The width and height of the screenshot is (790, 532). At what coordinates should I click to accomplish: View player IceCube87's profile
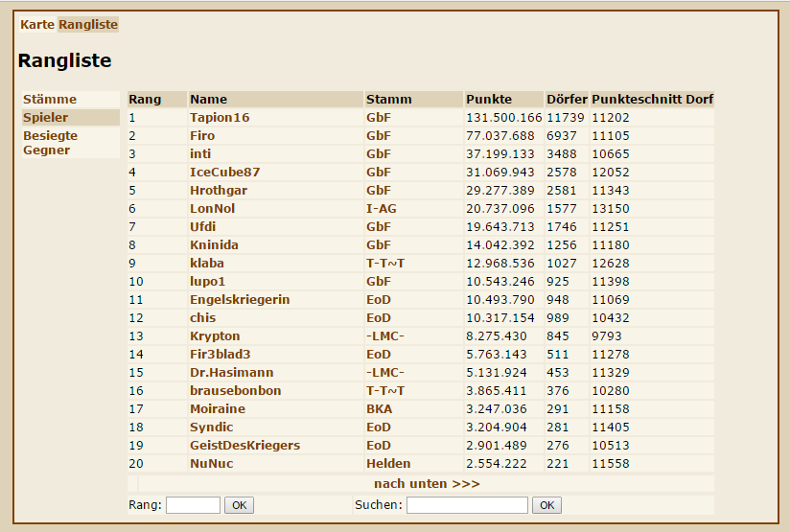[x=224, y=173]
